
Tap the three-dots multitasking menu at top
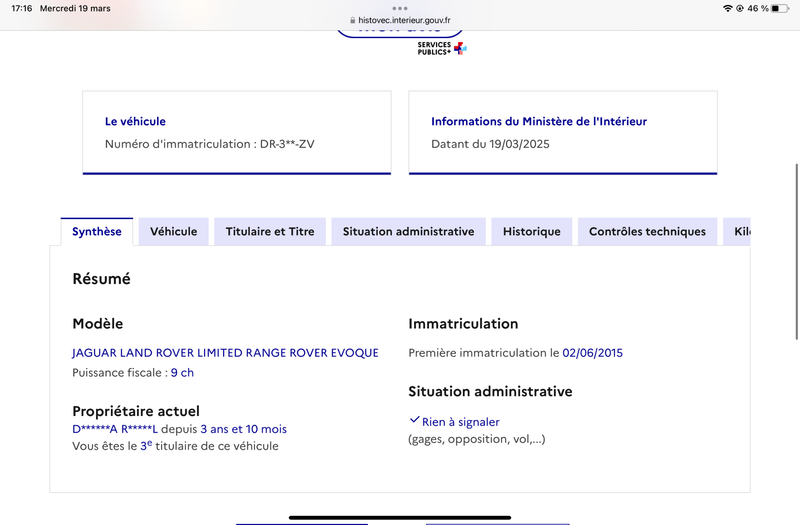pos(400,8)
